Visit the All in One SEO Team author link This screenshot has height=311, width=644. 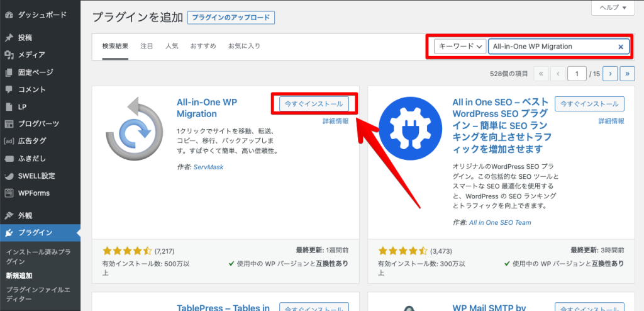pyautogui.click(x=500, y=223)
